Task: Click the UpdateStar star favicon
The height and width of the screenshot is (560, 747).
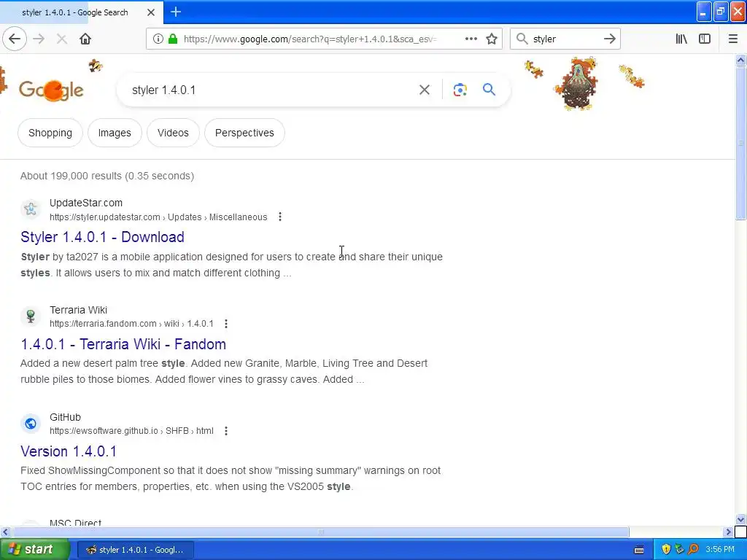Action: (31, 209)
